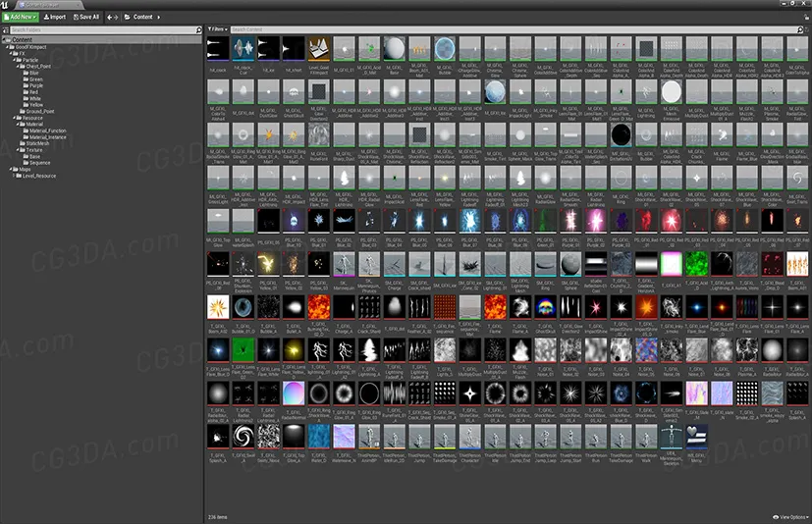812x524 pixels.
Task: Select the green lens flare texture
Action: click(243, 350)
